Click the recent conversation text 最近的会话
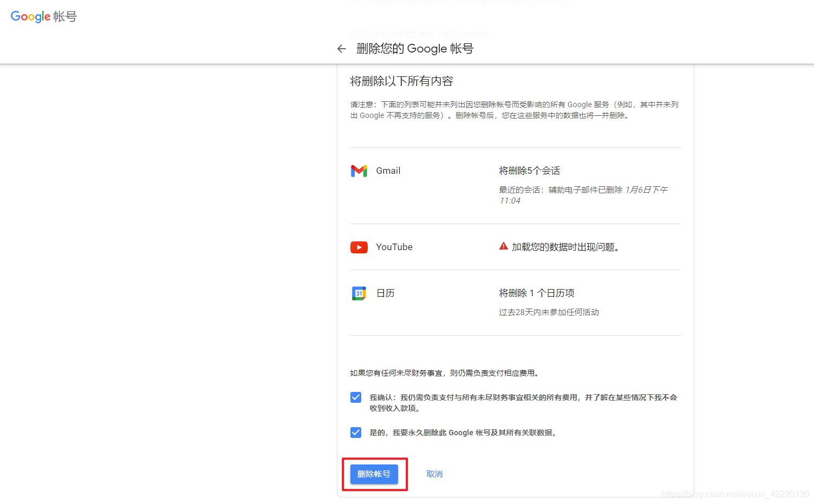This screenshot has width=814, height=504. pos(583,195)
